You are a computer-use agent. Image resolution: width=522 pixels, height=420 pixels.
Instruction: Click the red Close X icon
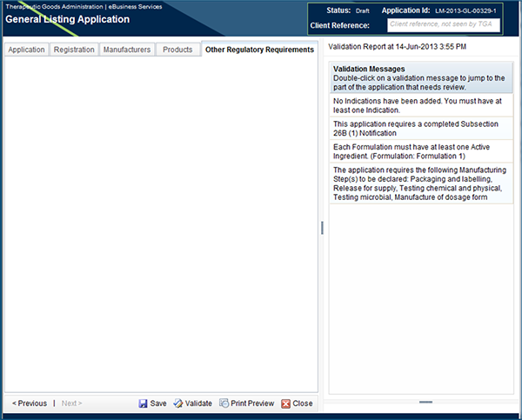pos(285,403)
